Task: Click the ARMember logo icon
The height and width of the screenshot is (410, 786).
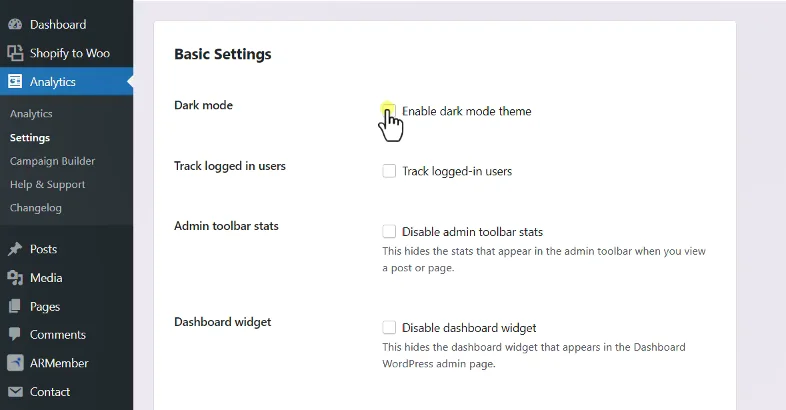Action: [15, 363]
